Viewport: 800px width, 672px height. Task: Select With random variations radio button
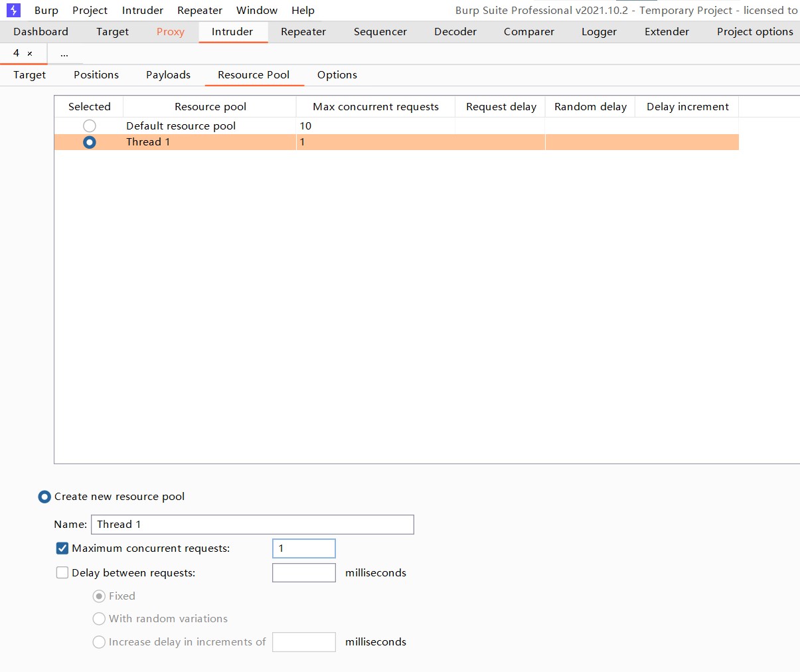click(99, 619)
